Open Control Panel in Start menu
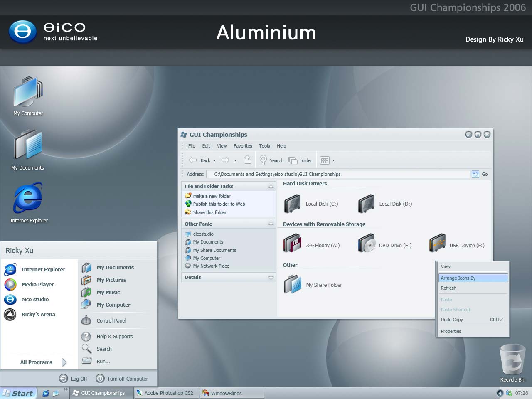This screenshot has height=399, width=532. click(104, 320)
